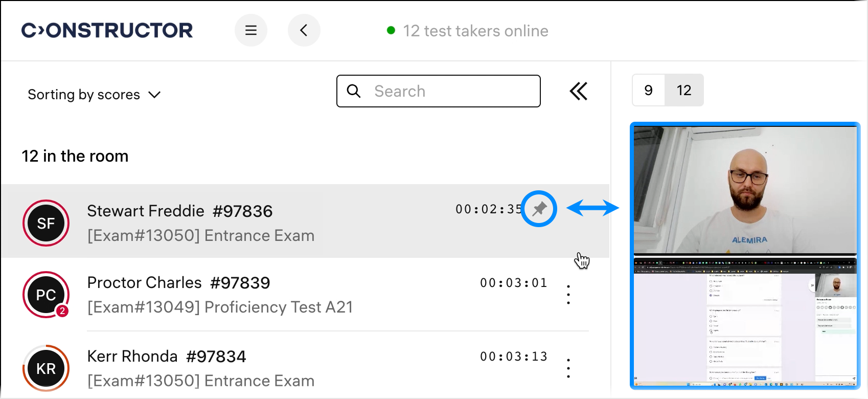The width and height of the screenshot is (868, 399).
Task: Click the KR avatar of Kerr Rhonda
Action: coord(46,368)
